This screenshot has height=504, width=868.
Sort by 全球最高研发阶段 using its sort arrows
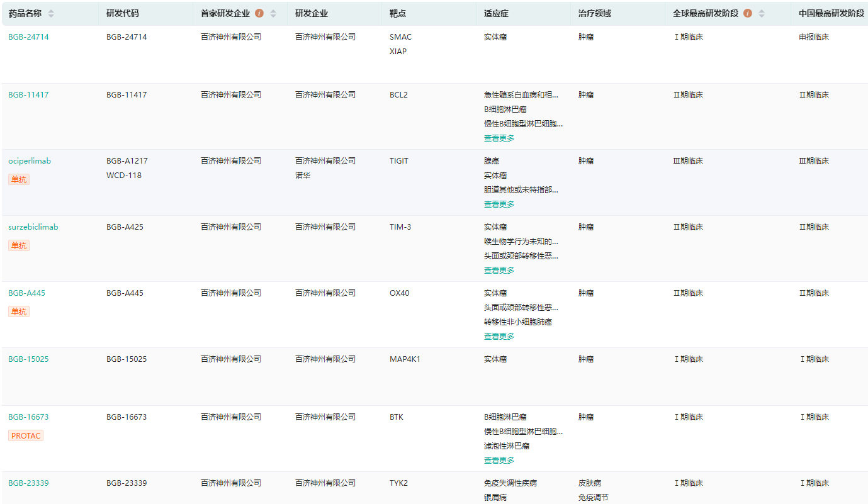(762, 13)
